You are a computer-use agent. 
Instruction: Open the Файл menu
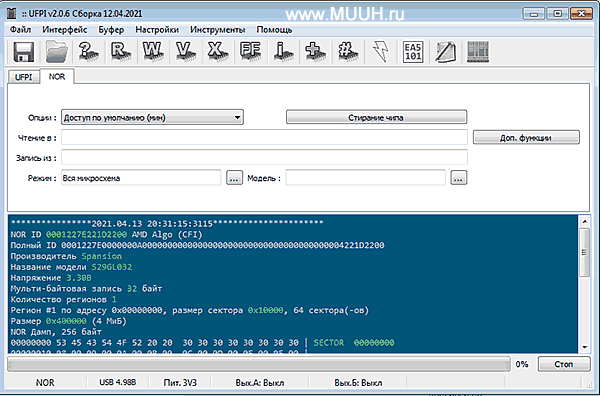21,30
